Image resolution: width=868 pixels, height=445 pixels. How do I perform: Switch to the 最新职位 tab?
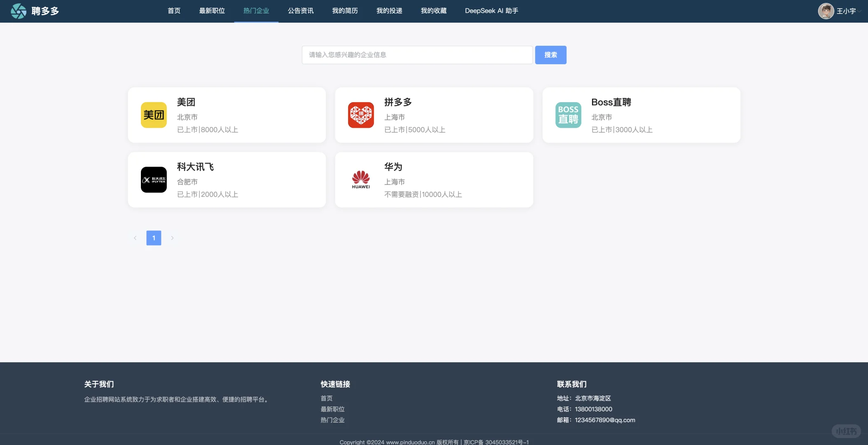coord(212,11)
